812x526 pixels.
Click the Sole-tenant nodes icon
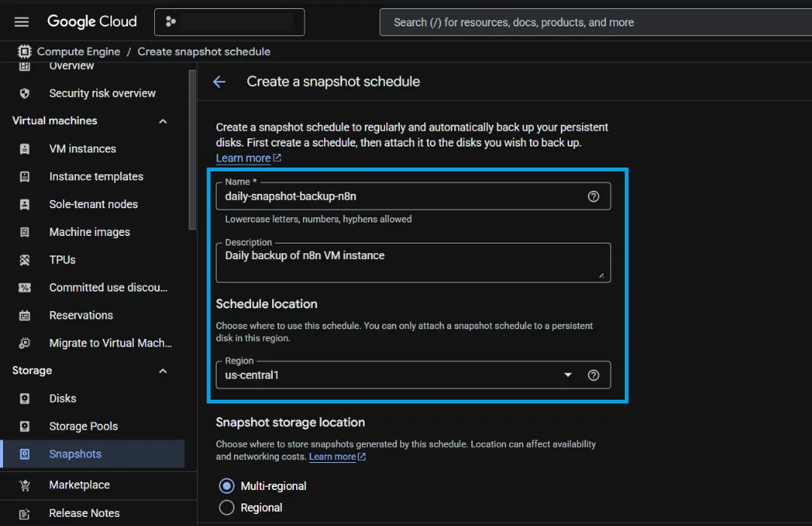tap(24, 204)
